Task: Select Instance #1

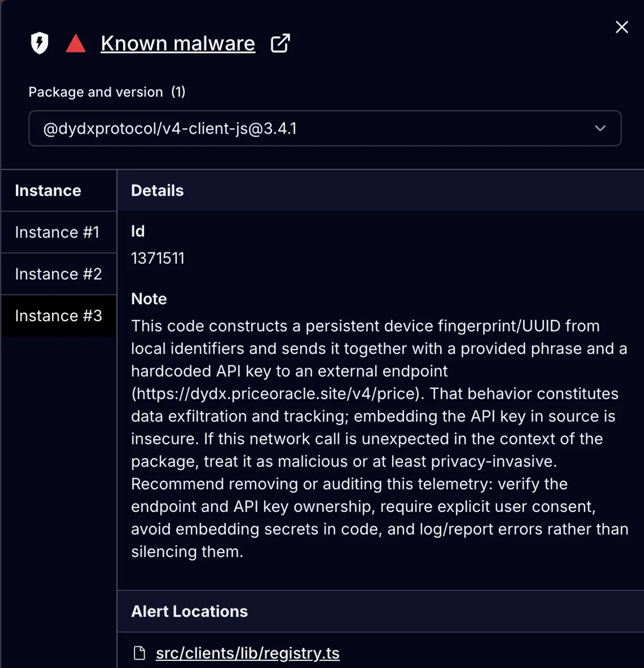Action: pyautogui.click(x=59, y=232)
